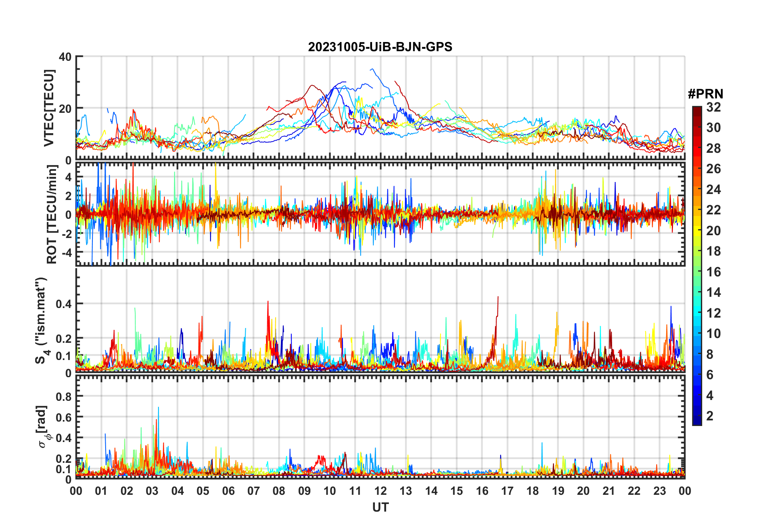This screenshot has height=532, width=761.
Task: Click the dark red top of colorbar
Action: tap(697, 110)
